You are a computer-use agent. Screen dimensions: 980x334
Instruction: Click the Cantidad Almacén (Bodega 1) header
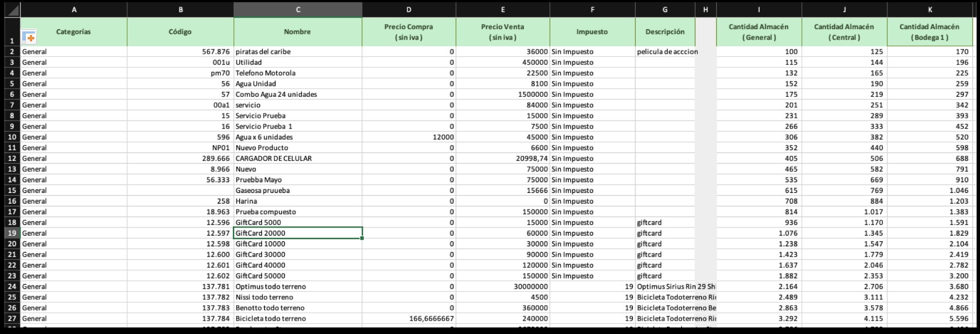click(x=929, y=32)
